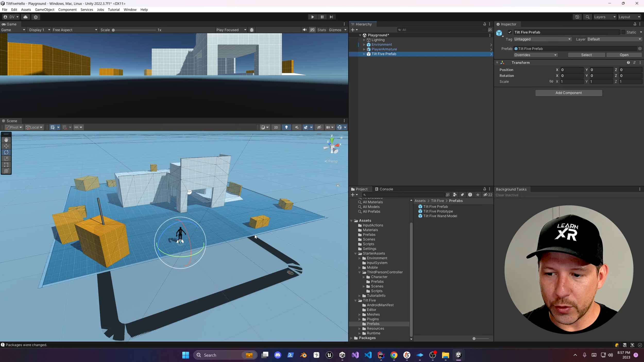Click Save search star icon in Project

[478, 195]
